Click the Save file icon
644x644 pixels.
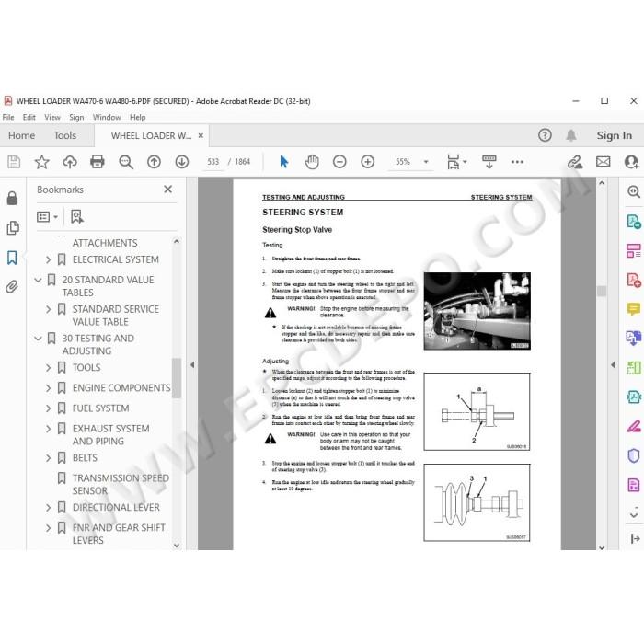(14, 162)
